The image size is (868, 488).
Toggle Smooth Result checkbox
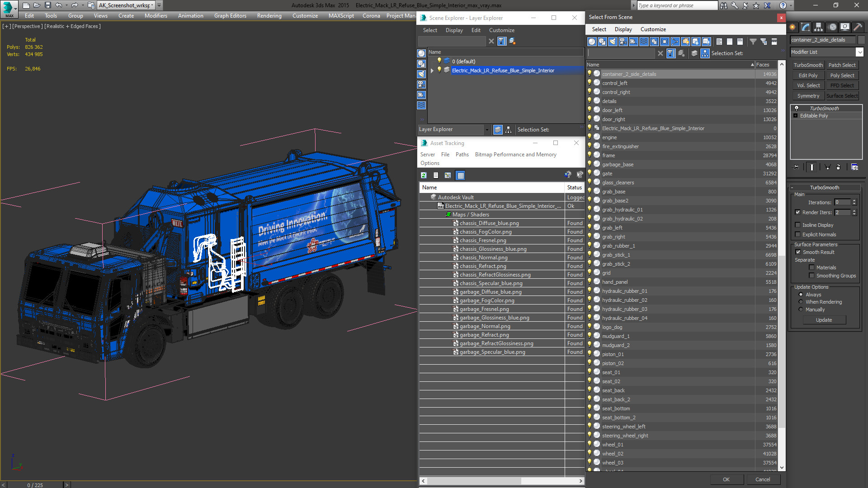[x=798, y=252]
